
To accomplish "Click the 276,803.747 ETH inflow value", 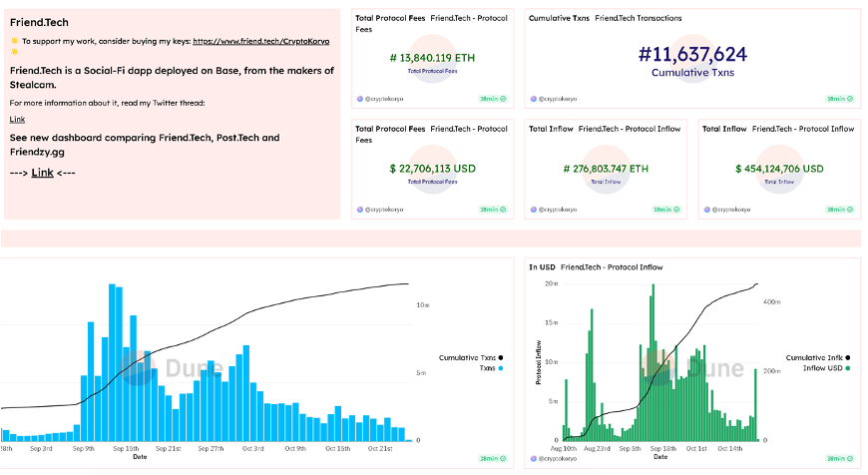I will (606, 169).
